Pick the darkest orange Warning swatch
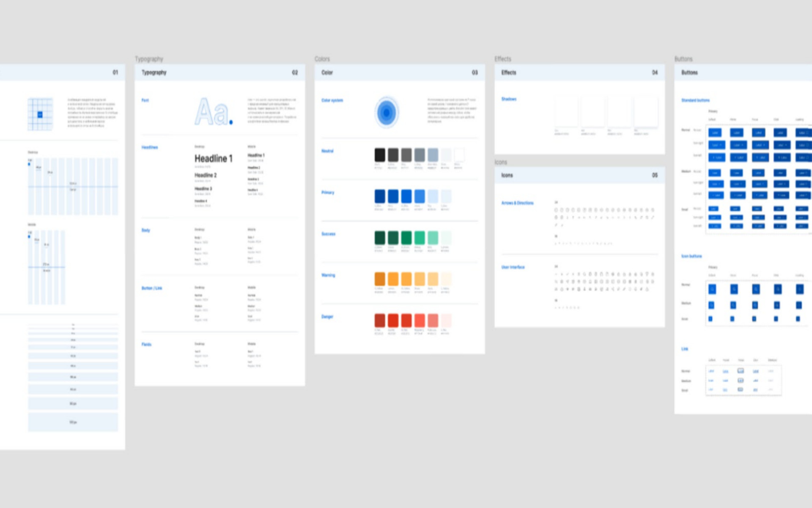The height and width of the screenshot is (508, 812). [x=380, y=279]
